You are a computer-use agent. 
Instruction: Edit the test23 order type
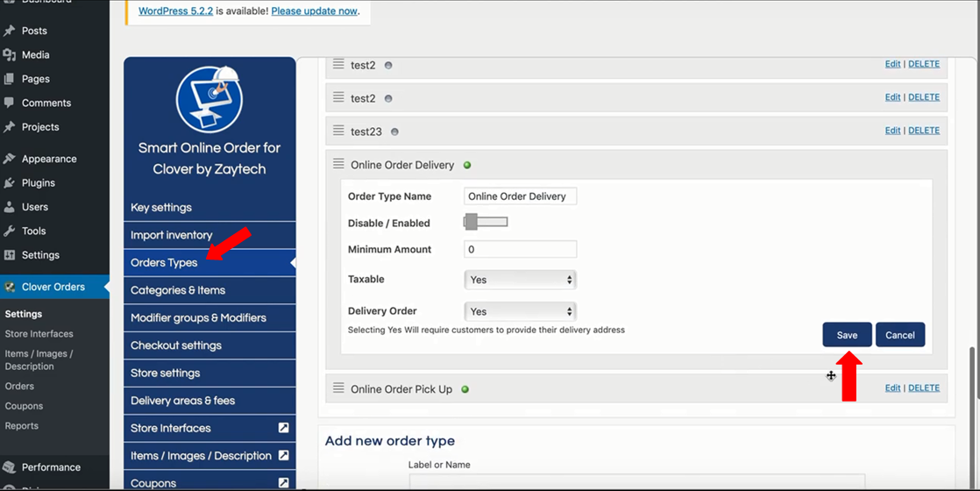[892, 130]
